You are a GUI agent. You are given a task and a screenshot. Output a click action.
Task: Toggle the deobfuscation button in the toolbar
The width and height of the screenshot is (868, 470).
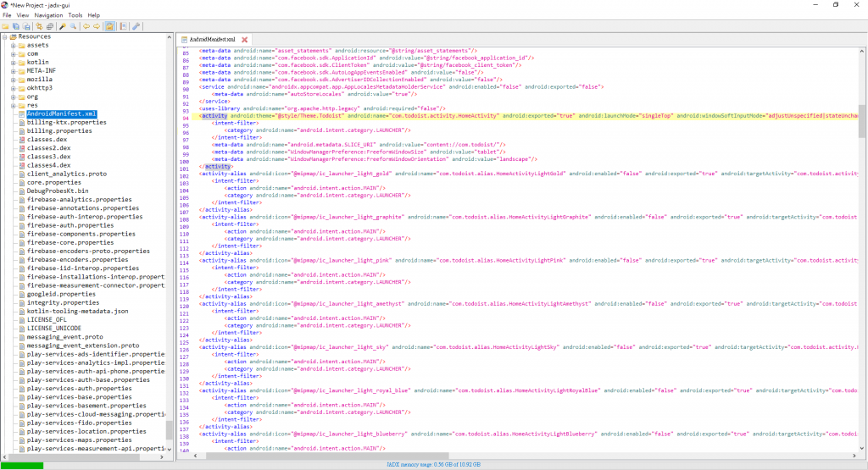[109, 26]
